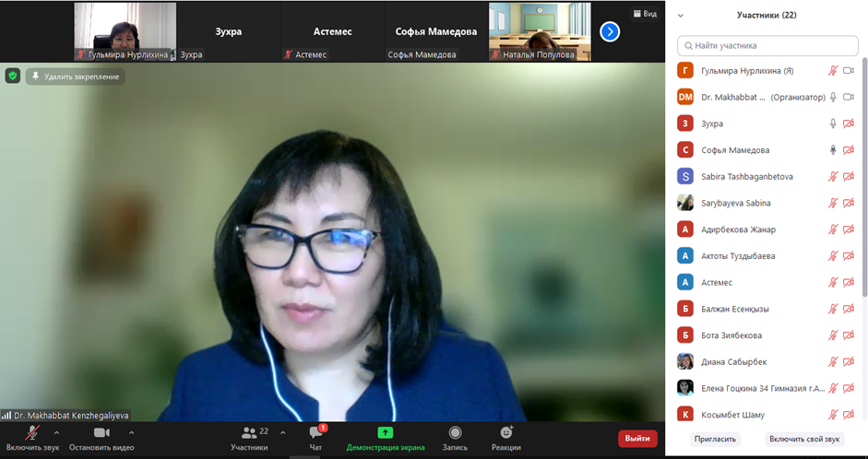Screen dimensions: 868x459
Task: Click microphone icon in Зухра row
Action: (833, 124)
